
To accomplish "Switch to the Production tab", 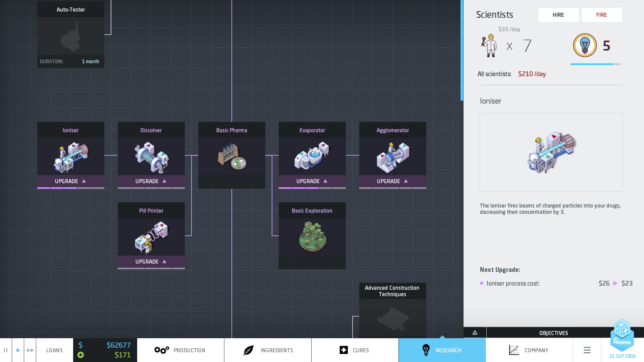I will click(x=180, y=350).
